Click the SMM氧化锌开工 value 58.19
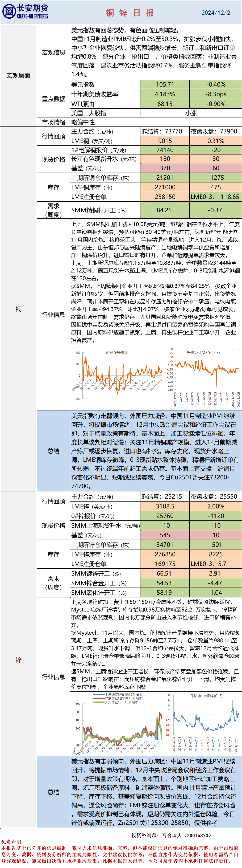 pos(165,593)
